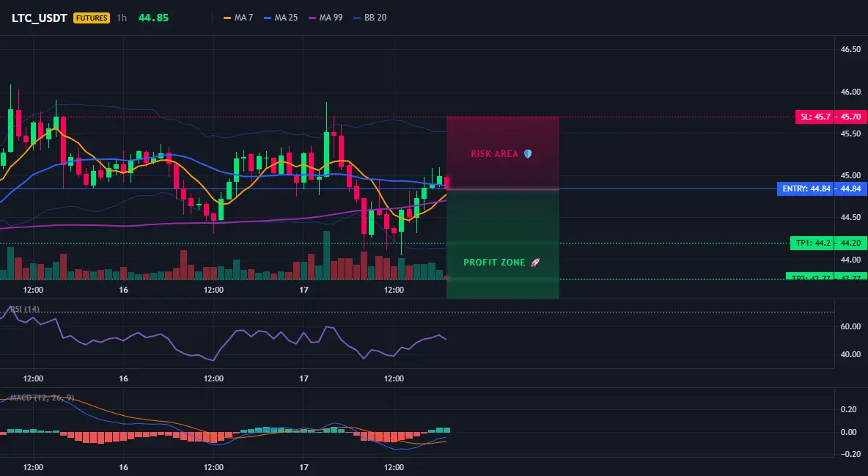Click the purple MA 99 color dash
868x476 pixels.
(312, 18)
